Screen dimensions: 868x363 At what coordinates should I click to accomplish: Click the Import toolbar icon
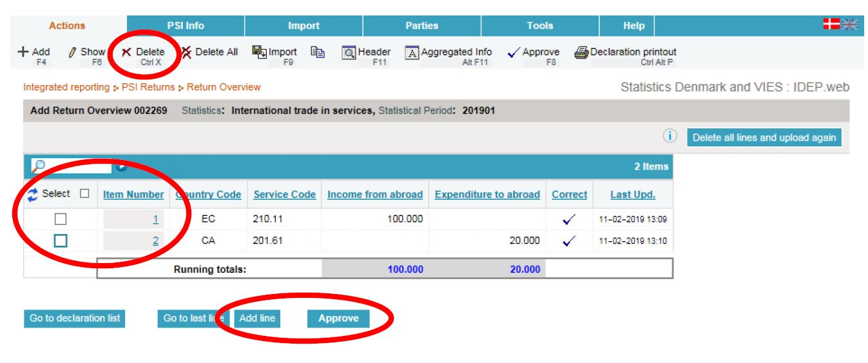(259, 52)
